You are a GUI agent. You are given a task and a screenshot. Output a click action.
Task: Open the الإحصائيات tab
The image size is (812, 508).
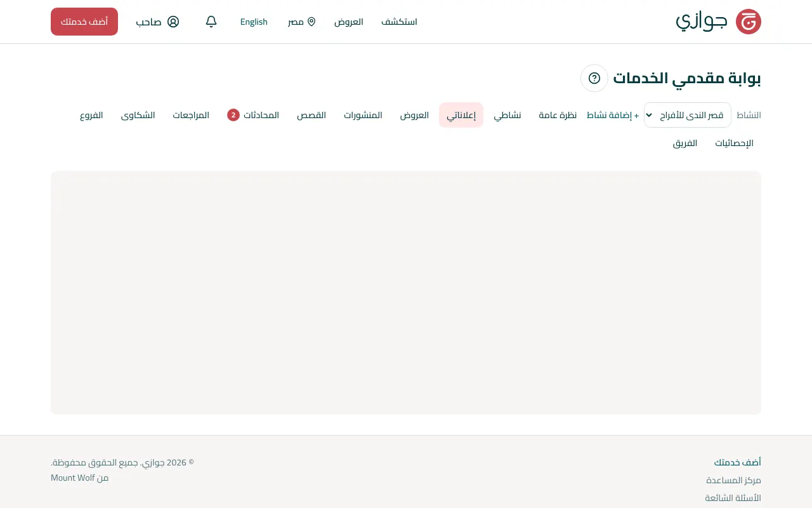pyautogui.click(x=735, y=143)
